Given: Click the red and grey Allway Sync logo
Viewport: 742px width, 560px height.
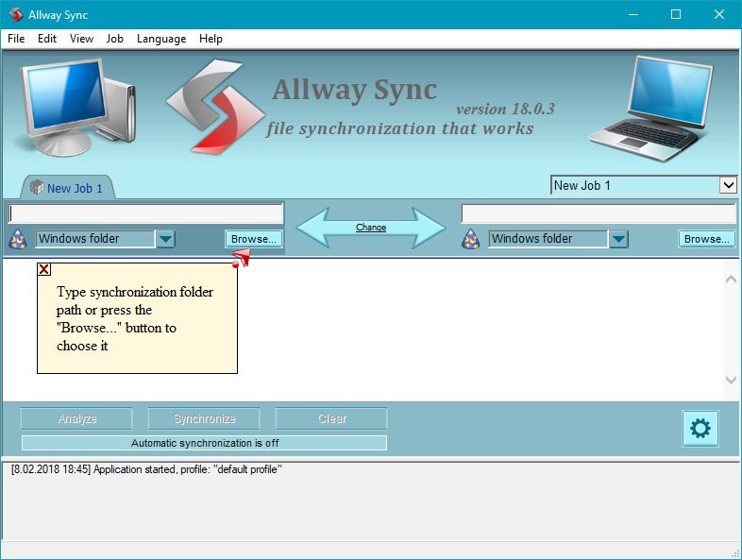Looking at the screenshot, I should tap(215, 107).
